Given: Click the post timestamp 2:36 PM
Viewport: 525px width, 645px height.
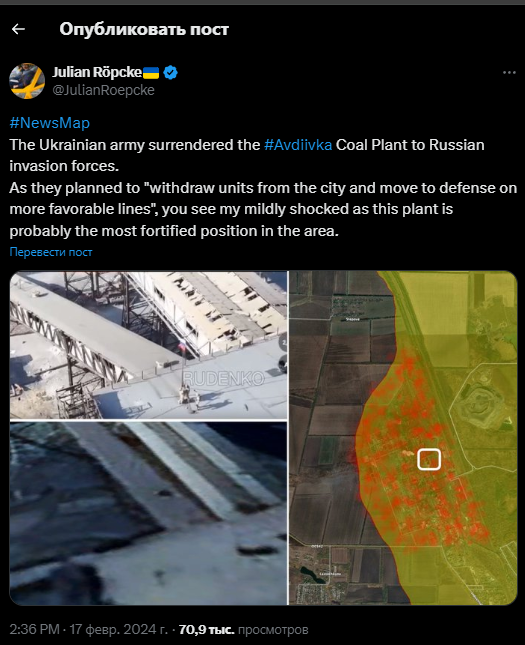Looking at the screenshot, I should (x=35, y=629).
